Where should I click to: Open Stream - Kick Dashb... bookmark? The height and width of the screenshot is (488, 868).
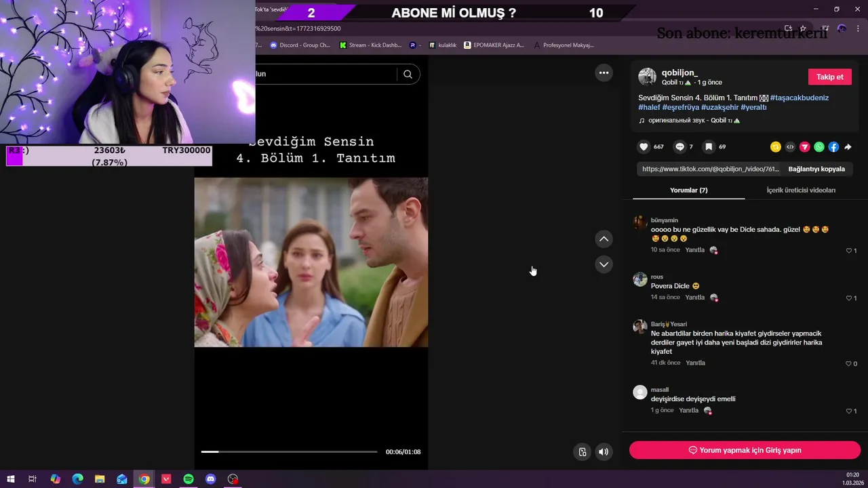pos(370,45)
